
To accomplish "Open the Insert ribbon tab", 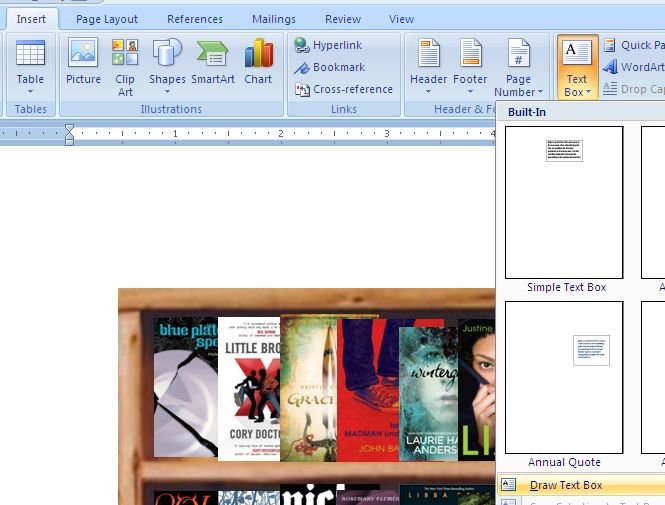I will coord(31,19).
